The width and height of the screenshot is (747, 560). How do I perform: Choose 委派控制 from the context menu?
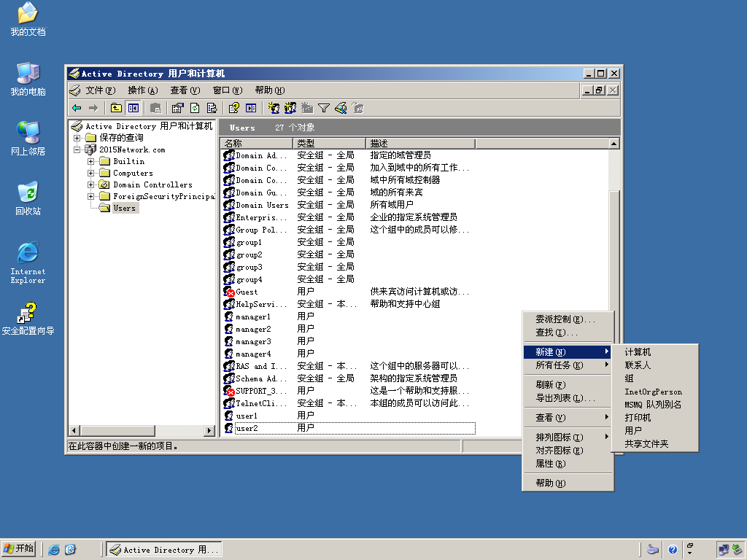[567, 319]
